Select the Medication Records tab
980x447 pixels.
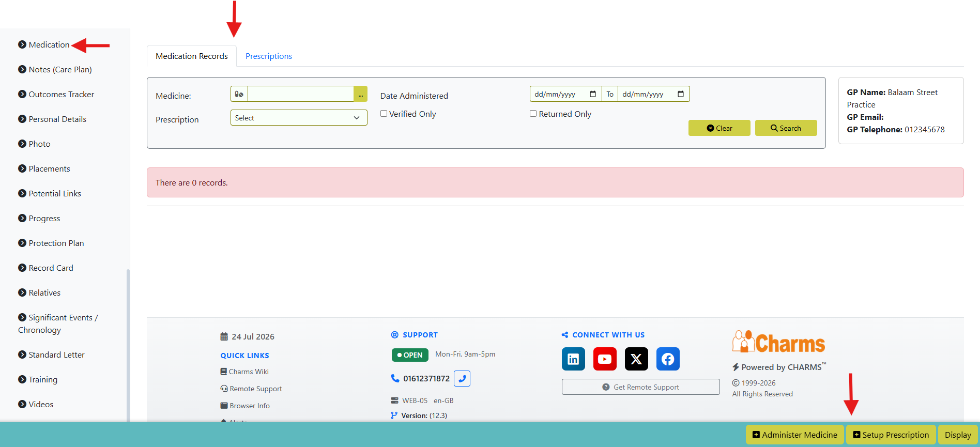point(192,56)
